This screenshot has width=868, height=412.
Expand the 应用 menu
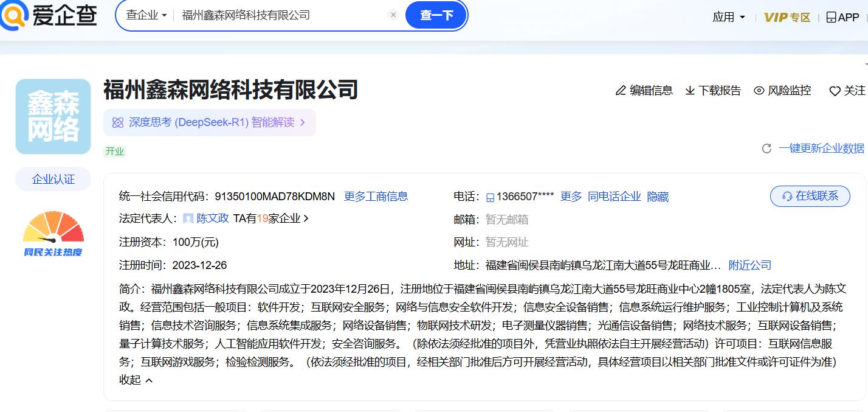pyautogui.click(x=729, y=17)
